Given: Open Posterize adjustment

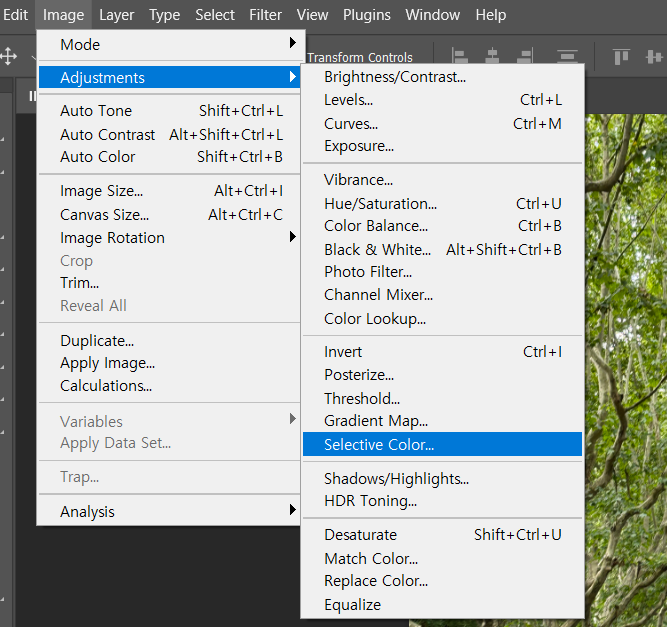Looking at the screenshot, I should click(442, 375).
